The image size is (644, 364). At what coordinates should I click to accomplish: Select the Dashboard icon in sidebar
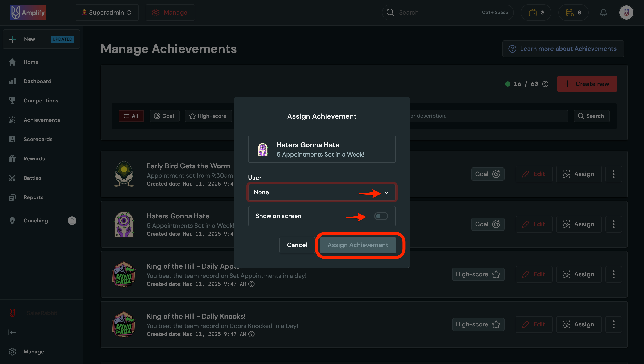point(12,81)
